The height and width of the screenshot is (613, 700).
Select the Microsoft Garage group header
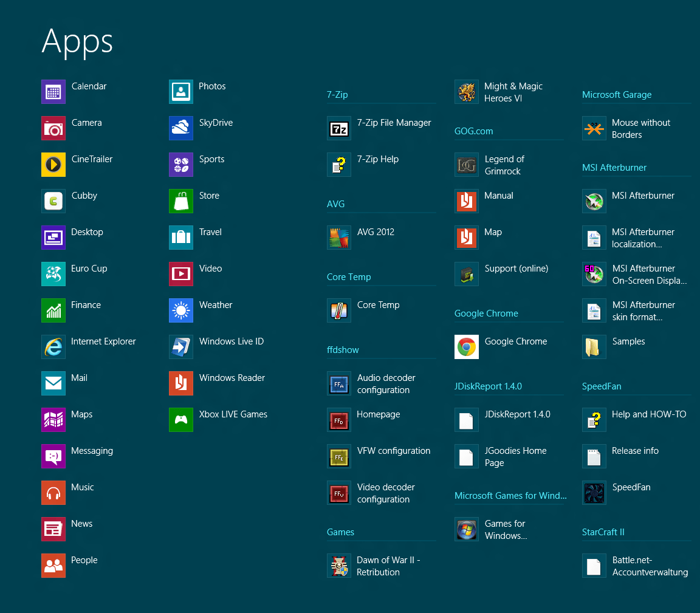617,95
